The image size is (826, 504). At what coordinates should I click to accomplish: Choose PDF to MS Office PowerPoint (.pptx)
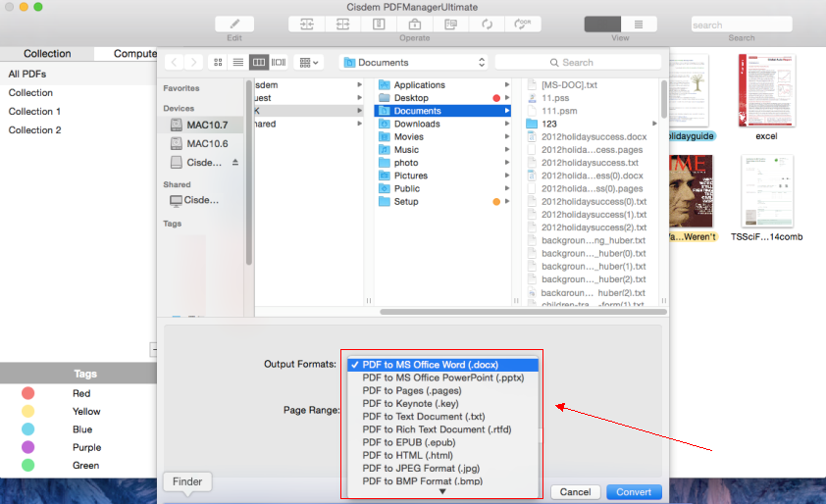[x=443, y=378]
